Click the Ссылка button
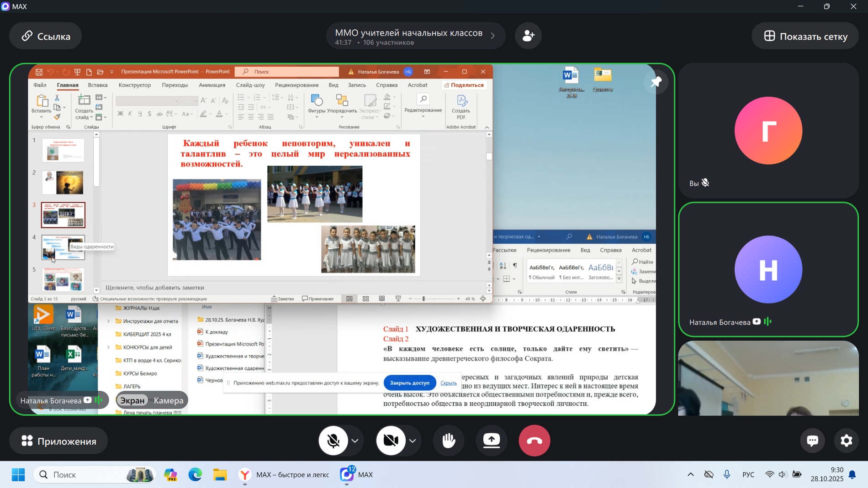Image resolution: width=868 pixels, height=488 pixels. click(46, 36)
